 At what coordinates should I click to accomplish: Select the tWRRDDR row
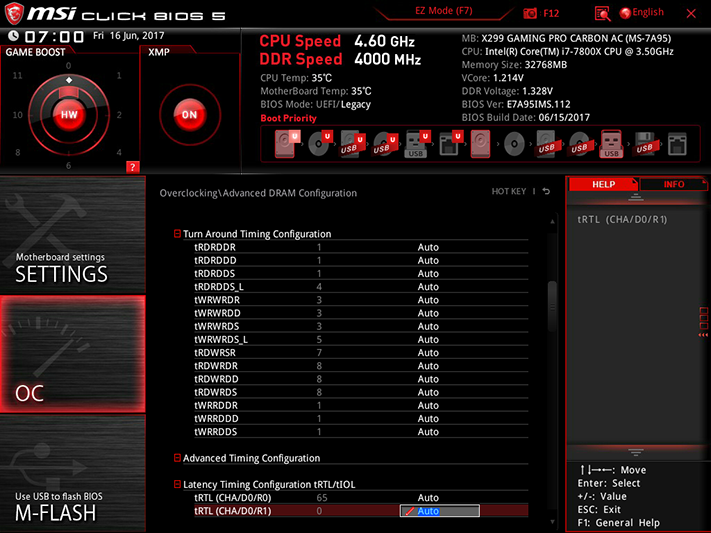click(x=361, y=405)
